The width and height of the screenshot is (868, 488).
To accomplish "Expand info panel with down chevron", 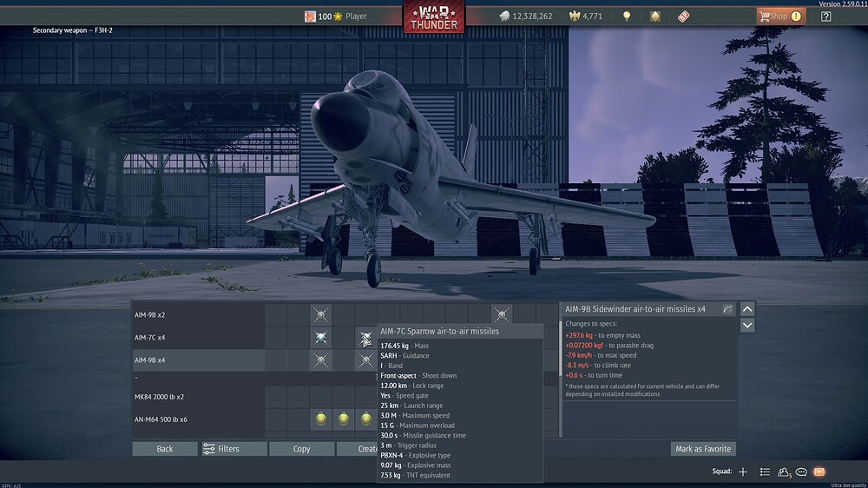I will (x=747, y=325).
